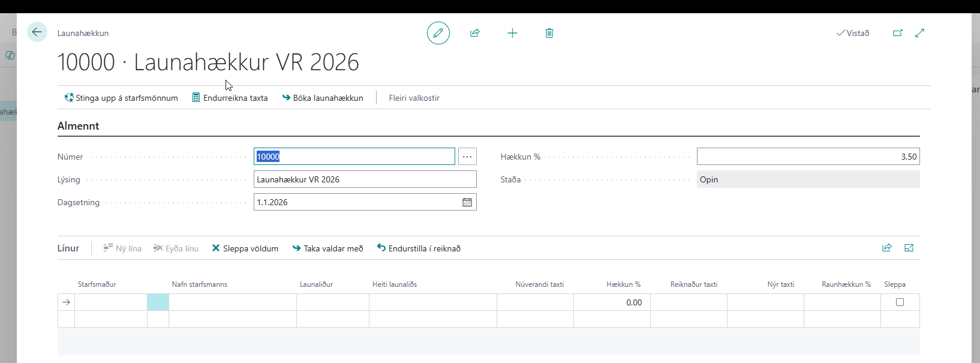Click Bóka launahækkun button
980x363 pixels.
click(x=323, y=98)
